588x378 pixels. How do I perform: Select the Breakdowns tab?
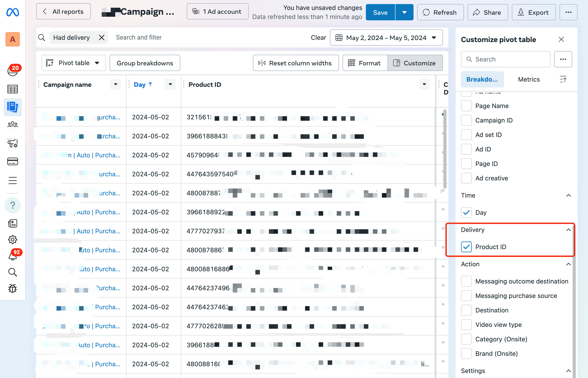click(482, 79)
